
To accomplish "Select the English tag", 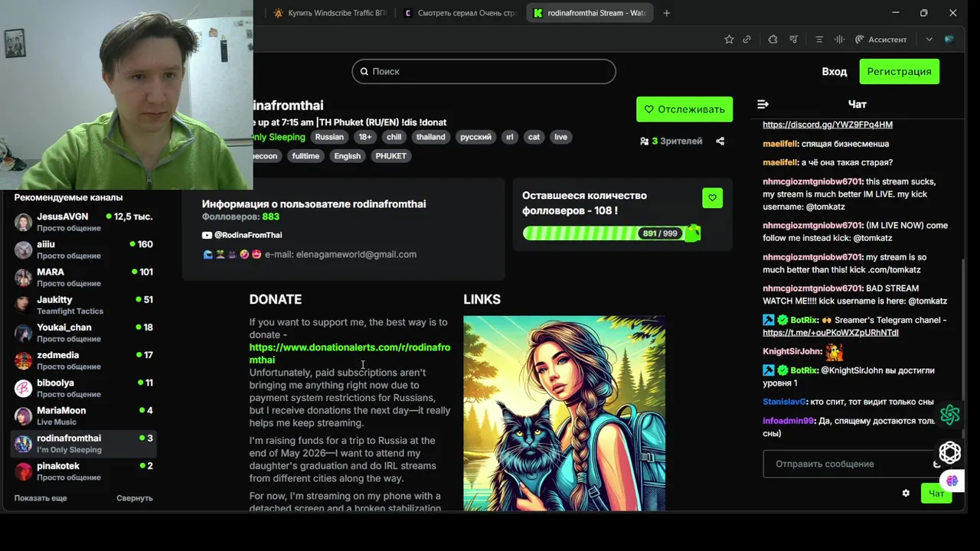I will [347, 156].
